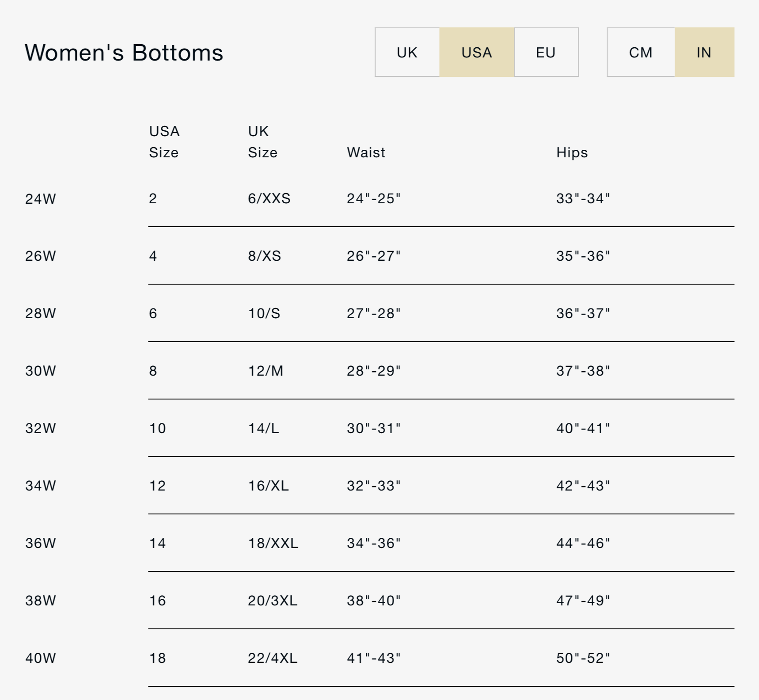This screenshot has height=700, width=759.
Task: Click the USA Size column header
Action: 164,142
